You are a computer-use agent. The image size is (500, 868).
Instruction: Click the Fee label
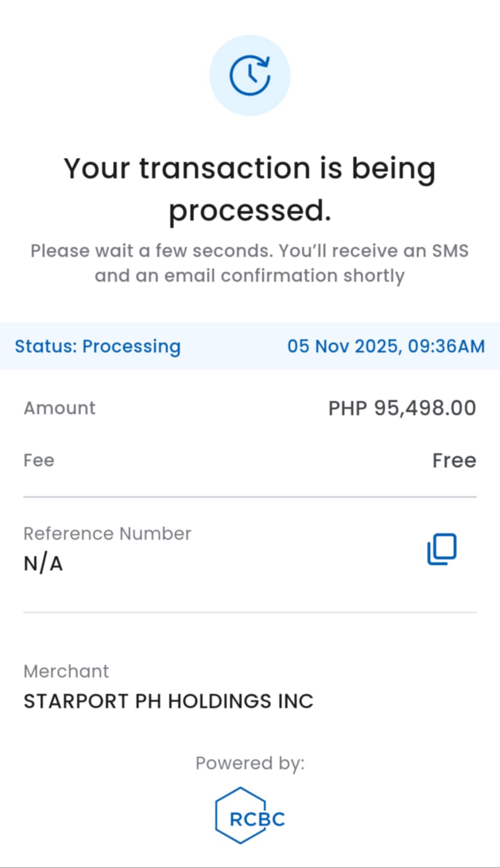pyautogui.click(x=39, y=460)
